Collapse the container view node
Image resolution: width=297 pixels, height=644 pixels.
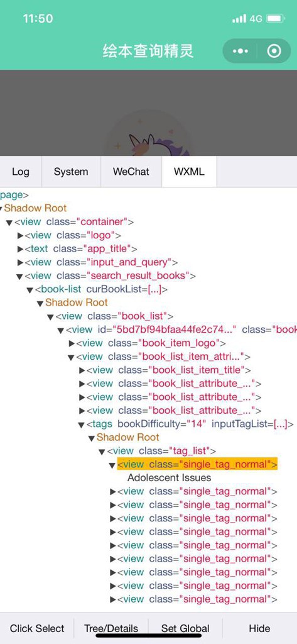point(9,223)
